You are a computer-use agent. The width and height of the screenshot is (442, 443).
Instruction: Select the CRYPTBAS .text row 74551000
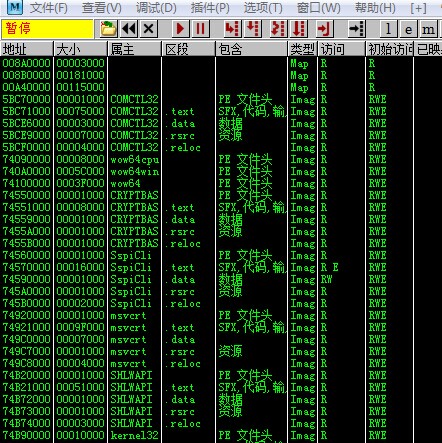(221, 207)
